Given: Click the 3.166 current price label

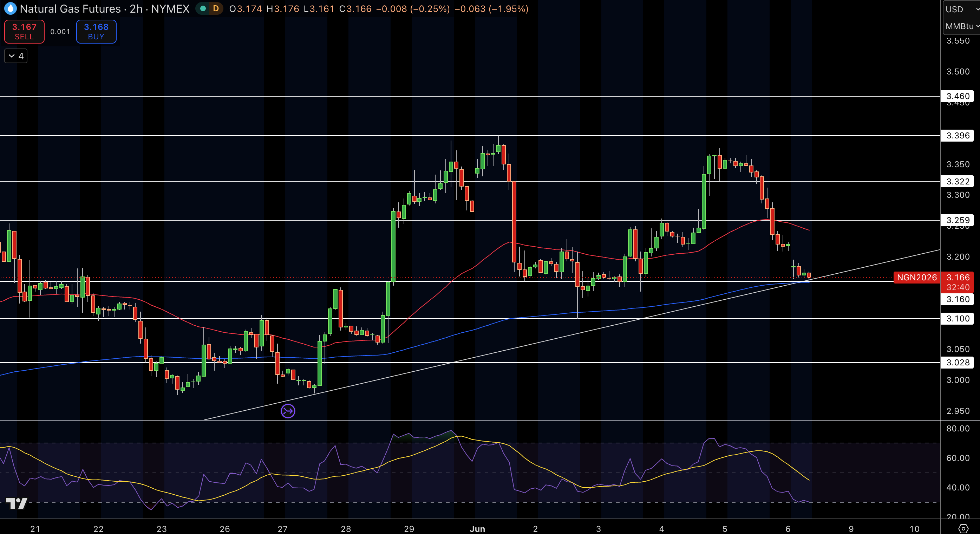Looking at the screenshot, I should (958, 278).
